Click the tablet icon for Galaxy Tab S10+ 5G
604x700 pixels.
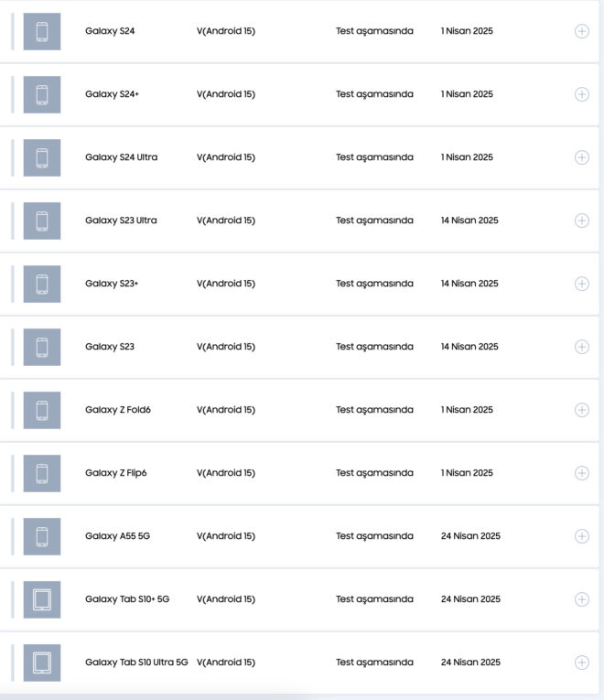(x=42, y=599)
